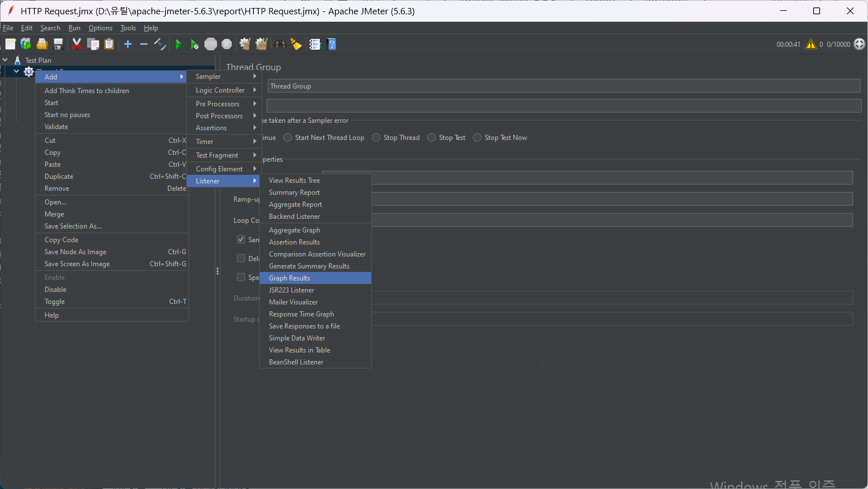Choose View Results in Table listener
The width and height of the screenshot is (868, 489).
tap(316, 350)
